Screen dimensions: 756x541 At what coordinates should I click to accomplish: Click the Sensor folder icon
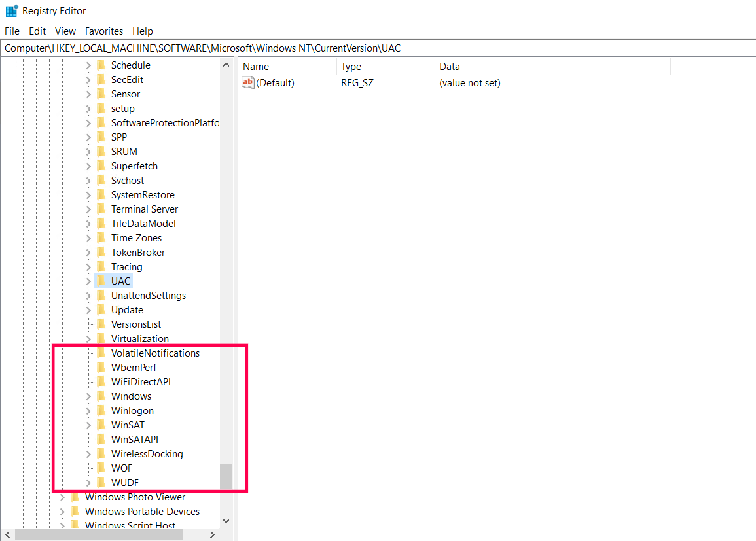point(101,94)
